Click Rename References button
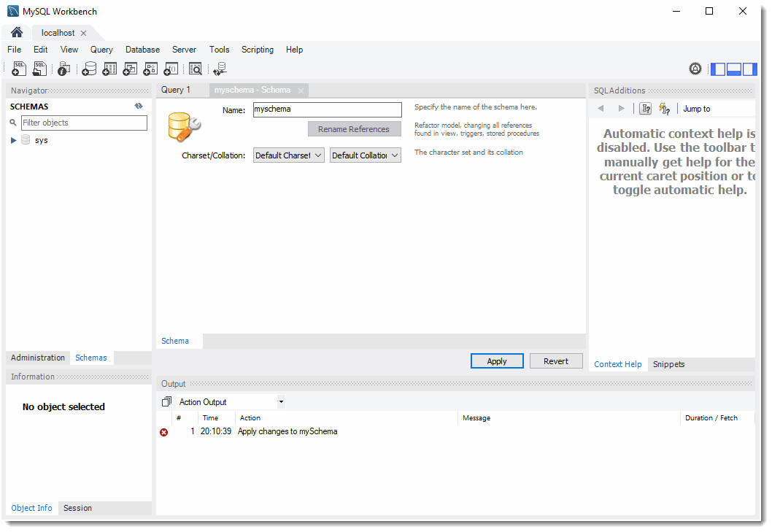The image size is (772, 532). pyautogui.click(x=355, y=129)
